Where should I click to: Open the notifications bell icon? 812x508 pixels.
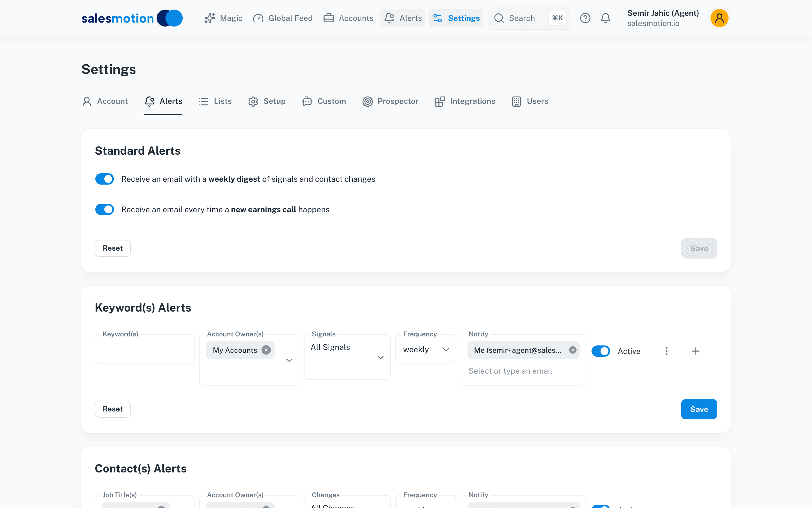pos(606,18)
